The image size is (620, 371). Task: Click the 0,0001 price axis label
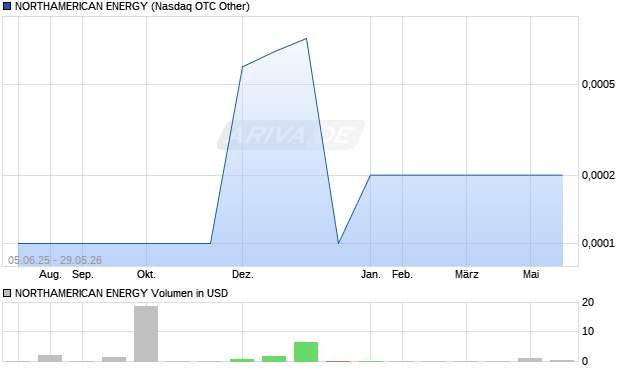point(598,243)
